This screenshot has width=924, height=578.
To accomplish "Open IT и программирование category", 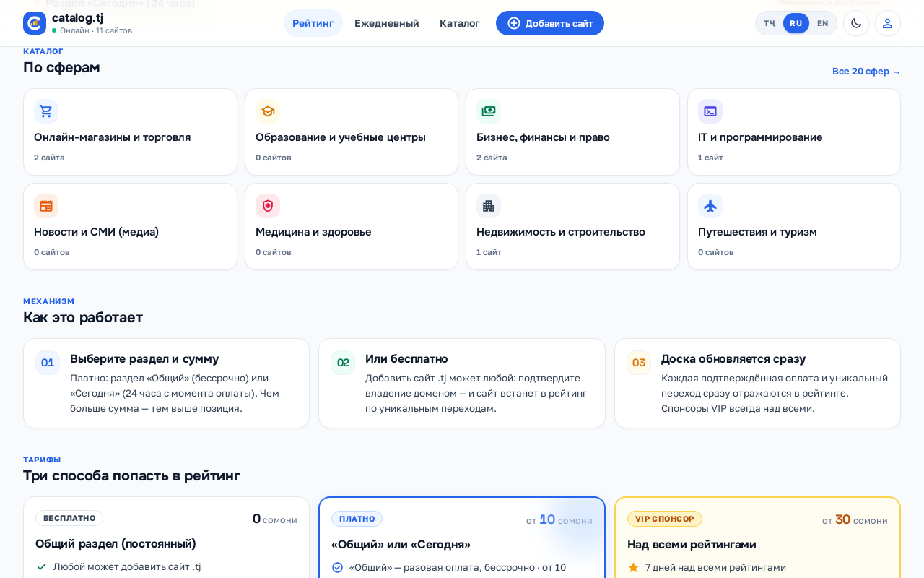I will coord(794,132).
